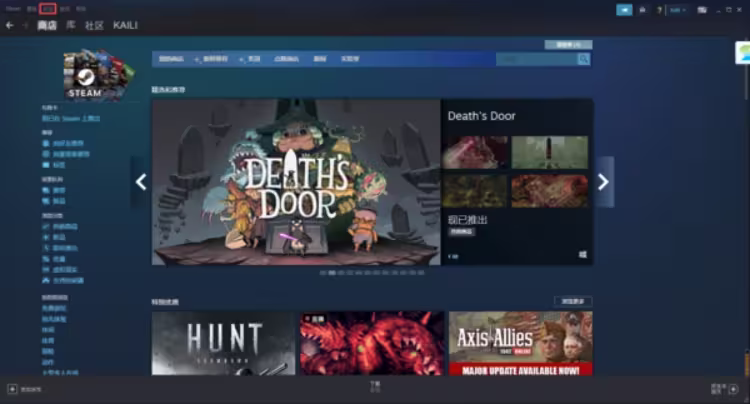Open the 社区 community tab
This screenshot has width=750, height=404.
coord(94,25)
